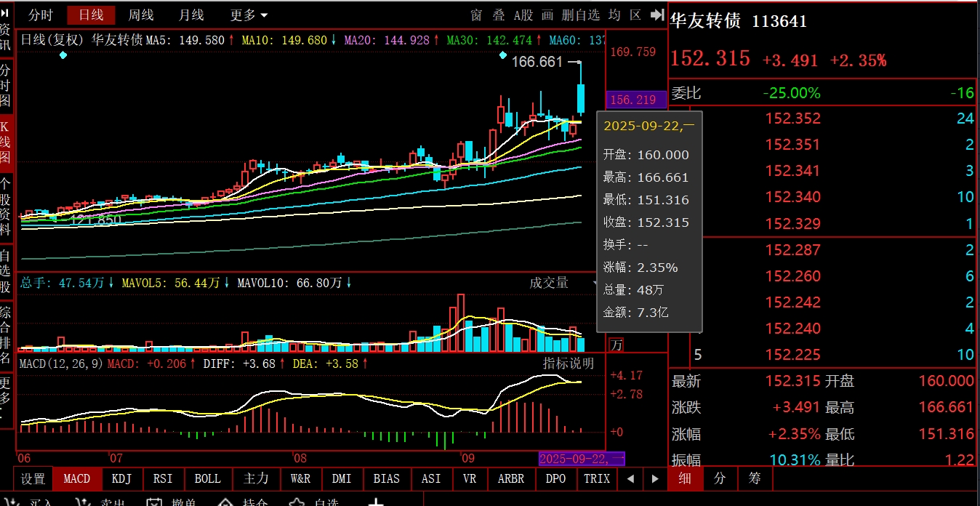Open 资讯 news in left sidebar
980x506 pixels.
(6, 37)
